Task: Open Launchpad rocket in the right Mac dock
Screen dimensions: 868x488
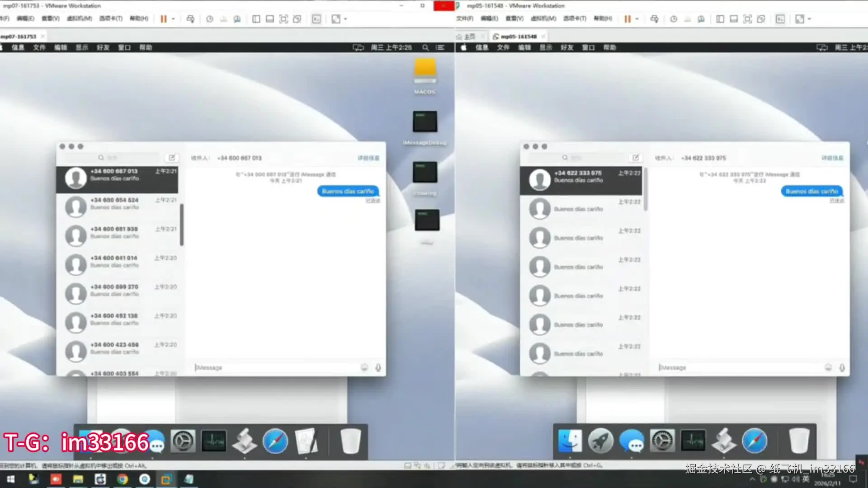Action: pos(600,441)
